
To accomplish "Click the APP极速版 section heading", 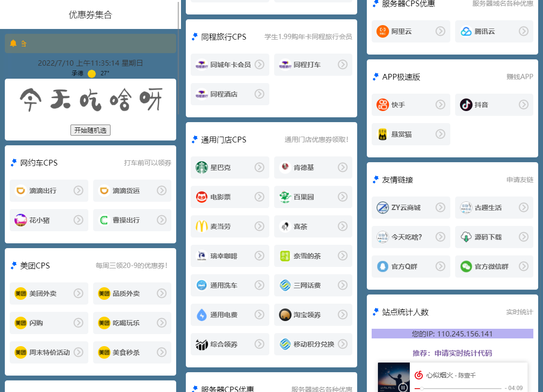I will tap(401, 77).
